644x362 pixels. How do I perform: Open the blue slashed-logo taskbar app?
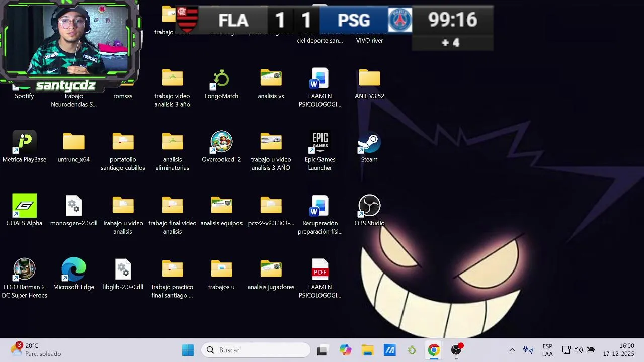point(389,350)
